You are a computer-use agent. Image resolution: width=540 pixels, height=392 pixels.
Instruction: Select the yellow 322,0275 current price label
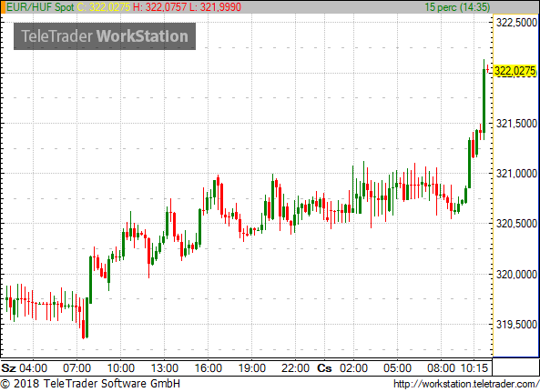point(515,71)
